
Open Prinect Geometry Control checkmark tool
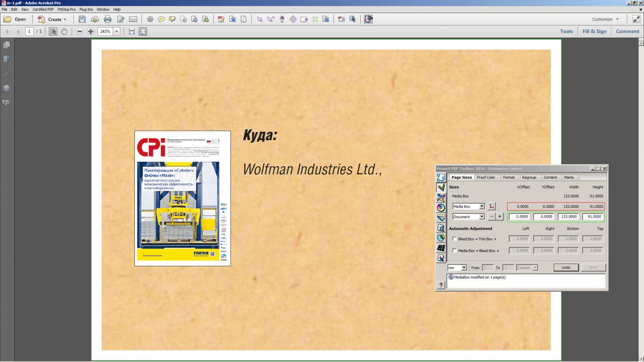(441, 188)
